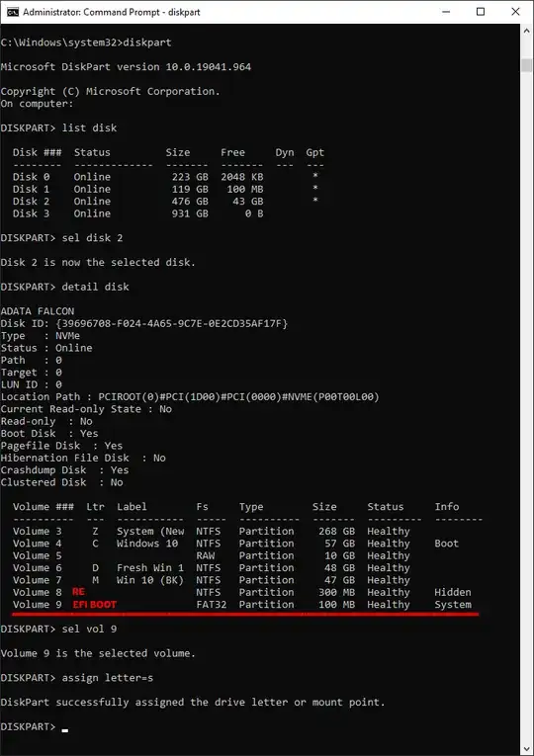Click the 'Info' column header
The height and width of the screenshot is (756, 534).
click(447, 507)
